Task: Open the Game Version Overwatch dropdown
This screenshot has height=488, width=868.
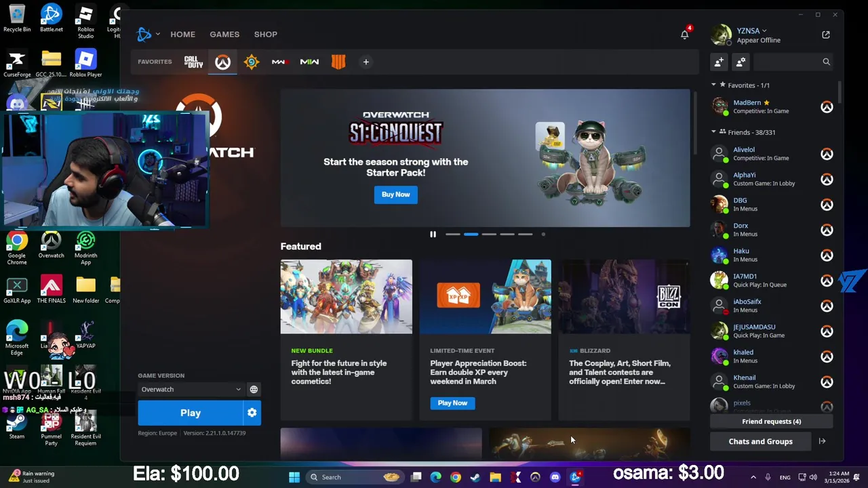Action: coord(191,389)
